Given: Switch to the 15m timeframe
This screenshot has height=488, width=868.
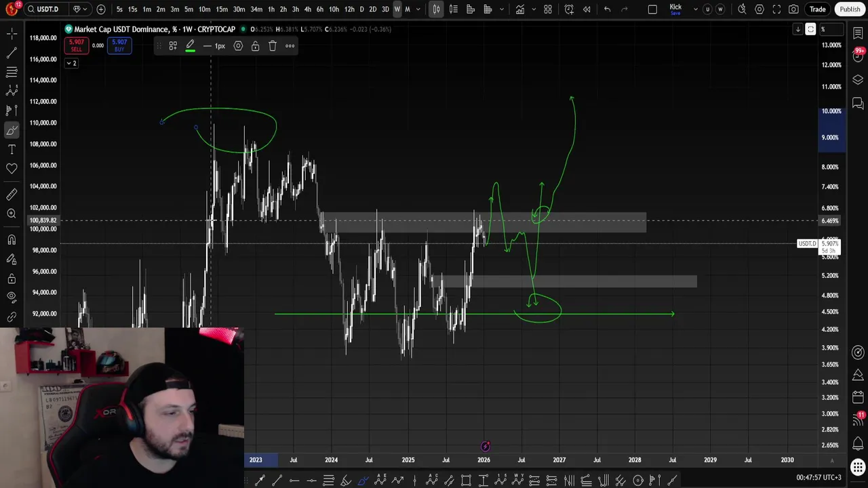Looking at the screenshot, I should [222, 9].
